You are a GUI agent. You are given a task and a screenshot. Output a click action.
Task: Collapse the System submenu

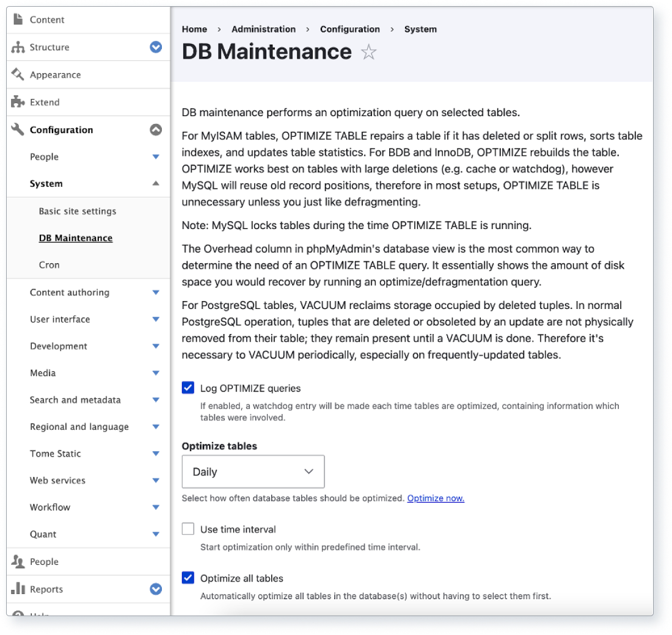coord(156,183)
